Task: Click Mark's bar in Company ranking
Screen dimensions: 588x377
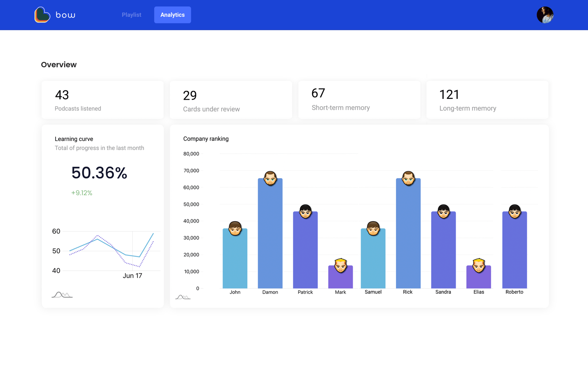Action: pos(341,277)
